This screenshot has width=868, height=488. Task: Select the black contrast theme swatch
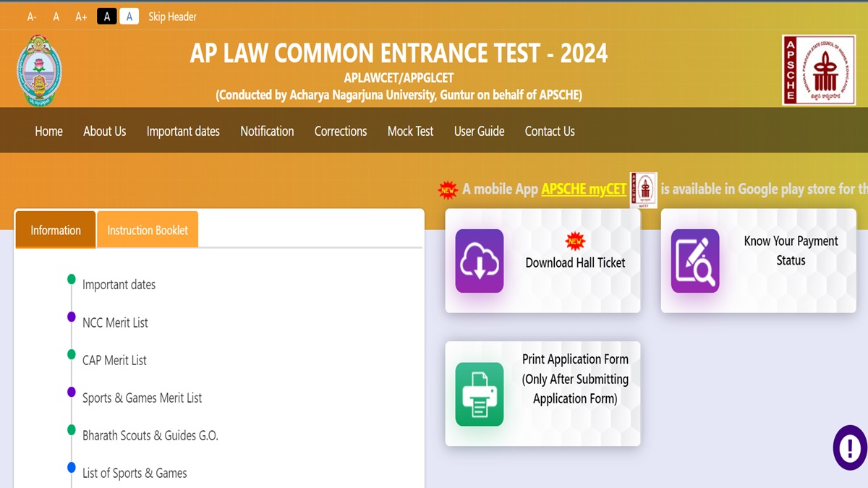(x=106, y=16)
